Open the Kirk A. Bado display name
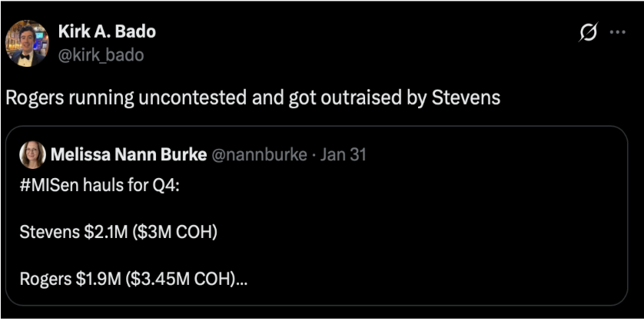The width and height of the screenshot is (644, 324). (106, 33)
